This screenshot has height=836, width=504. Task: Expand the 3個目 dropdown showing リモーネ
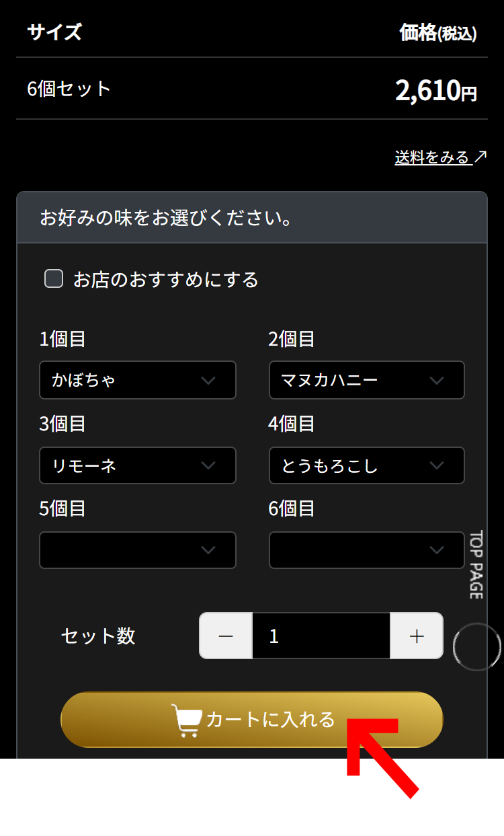tap(137, 465)
